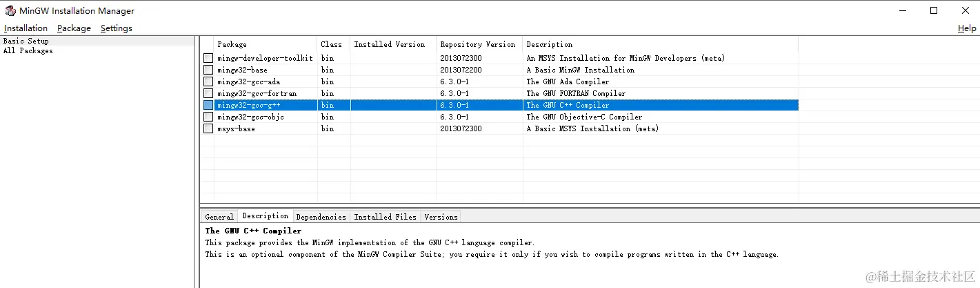This screenshot has height=288, width=980.
Task: Open the Help menu
Action: coord(967,28)
